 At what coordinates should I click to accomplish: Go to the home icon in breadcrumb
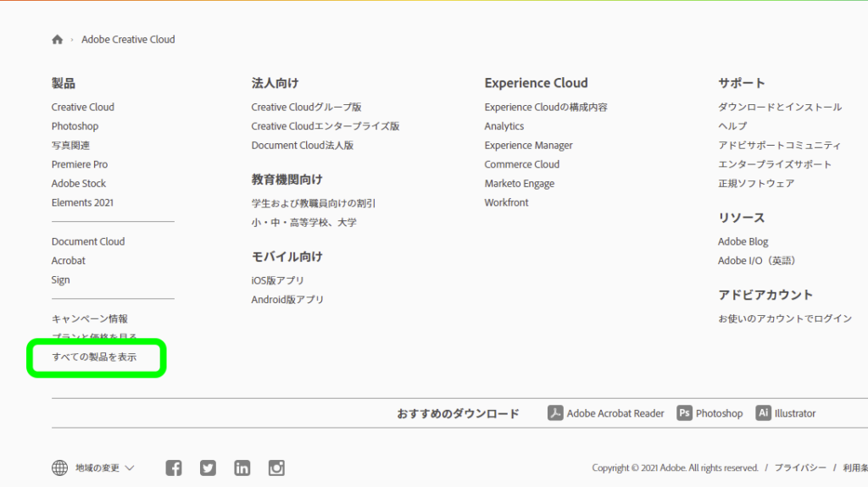click(x=57, y=39)
